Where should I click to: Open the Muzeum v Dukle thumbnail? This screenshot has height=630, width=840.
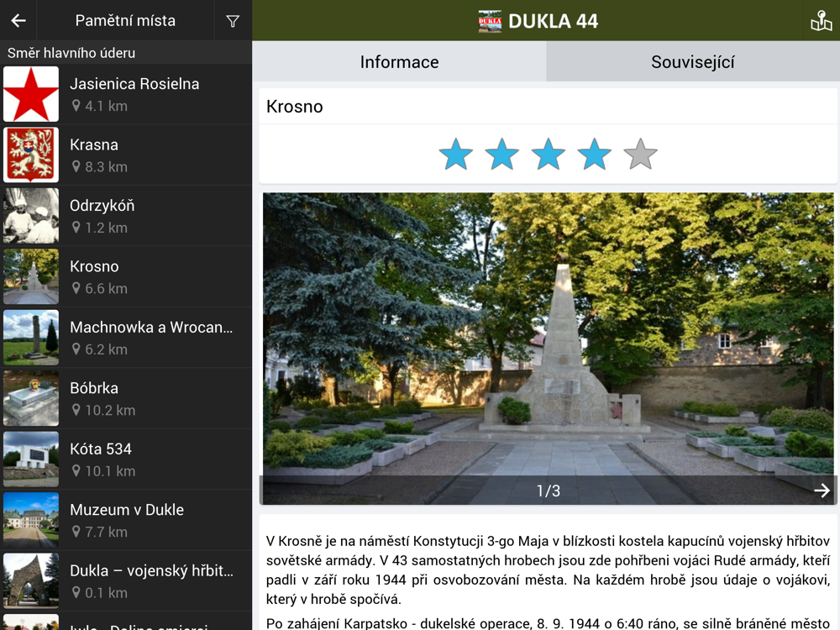coord(31,520)
